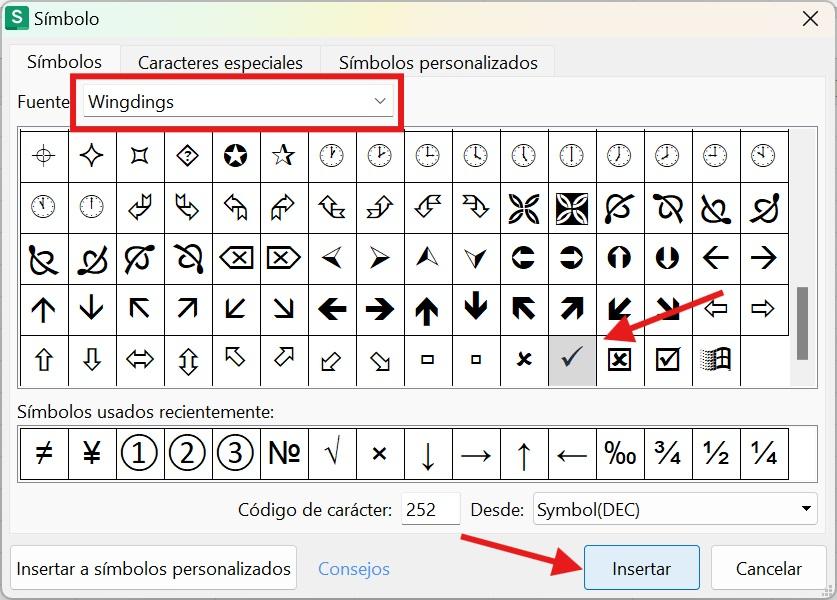Pick the one-half fraction recent symbol

click(716, 454)
